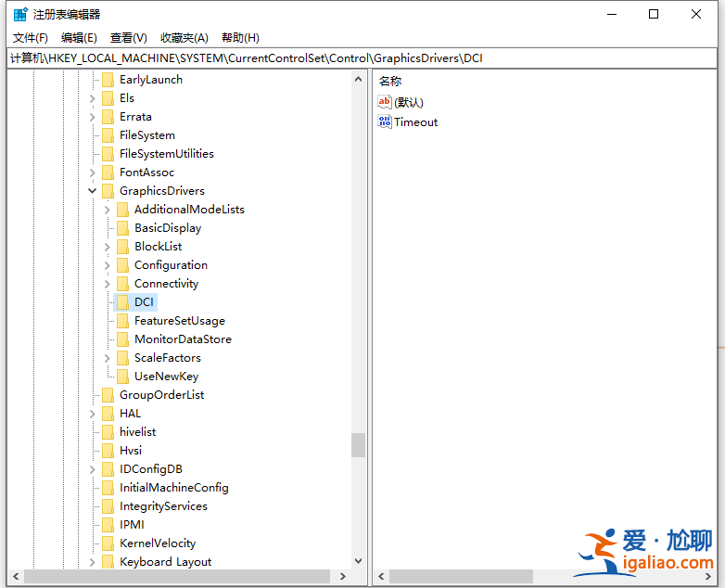Click the string value icon beside (默认)
The image size is (725, 588).
385,102
